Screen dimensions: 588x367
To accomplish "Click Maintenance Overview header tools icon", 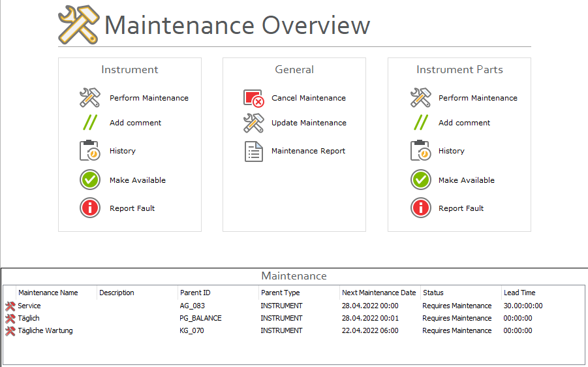I will tap(79, 25).
